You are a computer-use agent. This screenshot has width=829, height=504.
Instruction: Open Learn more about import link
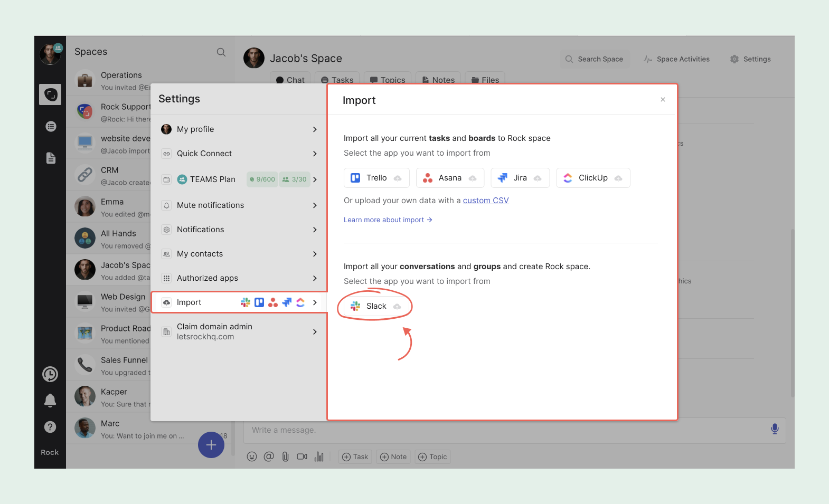(x=388, y=220)
